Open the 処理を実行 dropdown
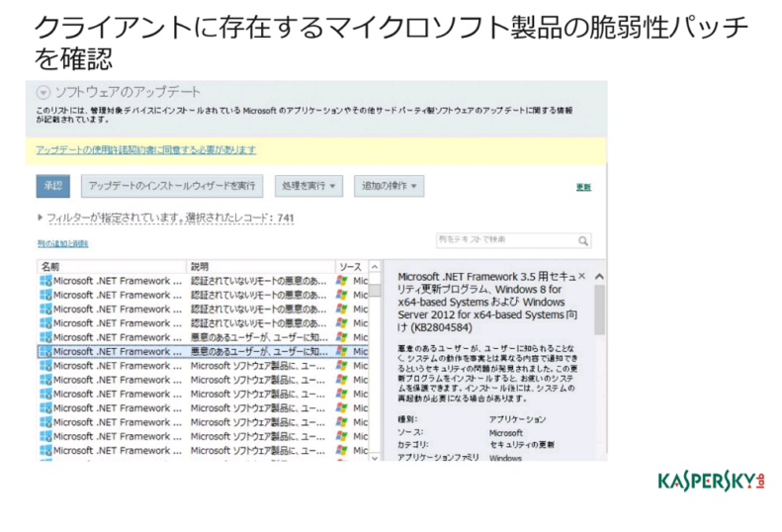 click(308, 186)
